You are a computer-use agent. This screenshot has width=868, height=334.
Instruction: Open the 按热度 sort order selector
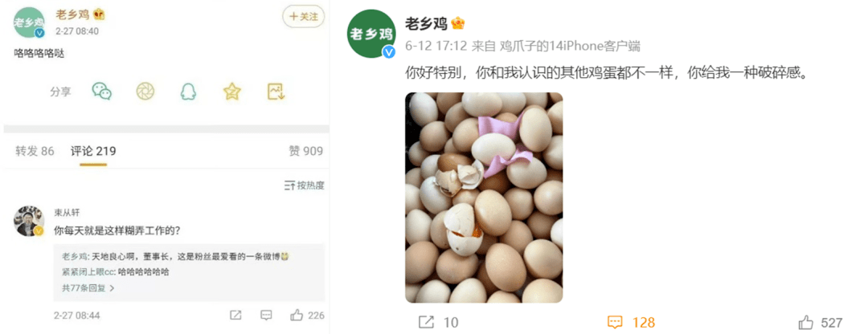click(304, 185)
